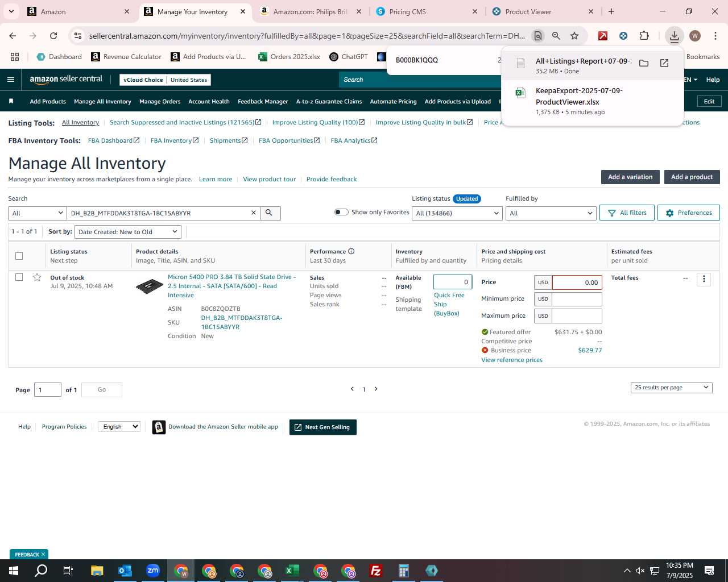Image resolution: width=728 pixels, height=582 pixels.
Task: Open Chrome apps grid in bookmarks bar
Action: [15, 57]
